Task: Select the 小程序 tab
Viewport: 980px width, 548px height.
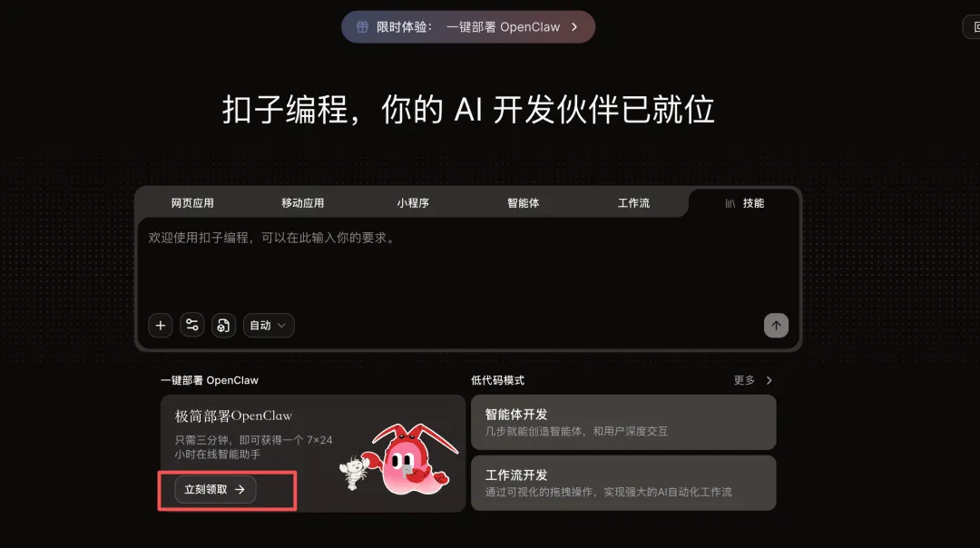Action: pyautogui.click(x=413, y=203)
